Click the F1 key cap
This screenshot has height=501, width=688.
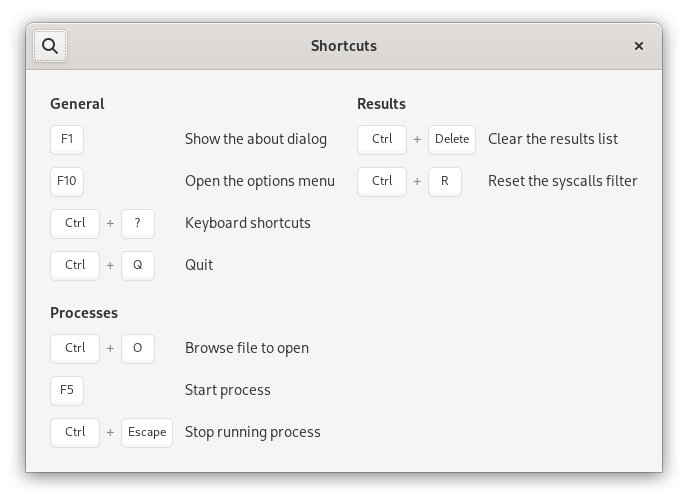coord(67,140)
